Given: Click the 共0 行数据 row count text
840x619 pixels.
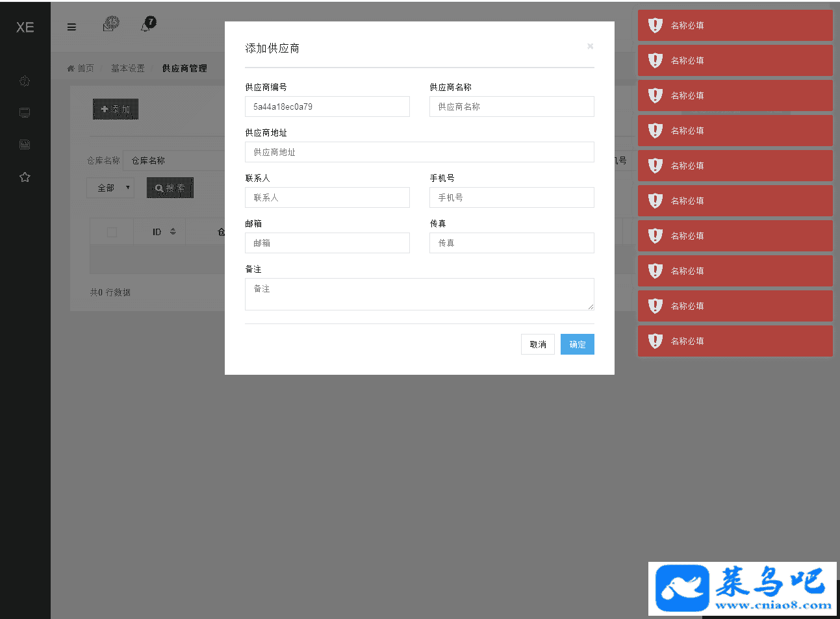Looking at the screenshot, I should [110, 292].
